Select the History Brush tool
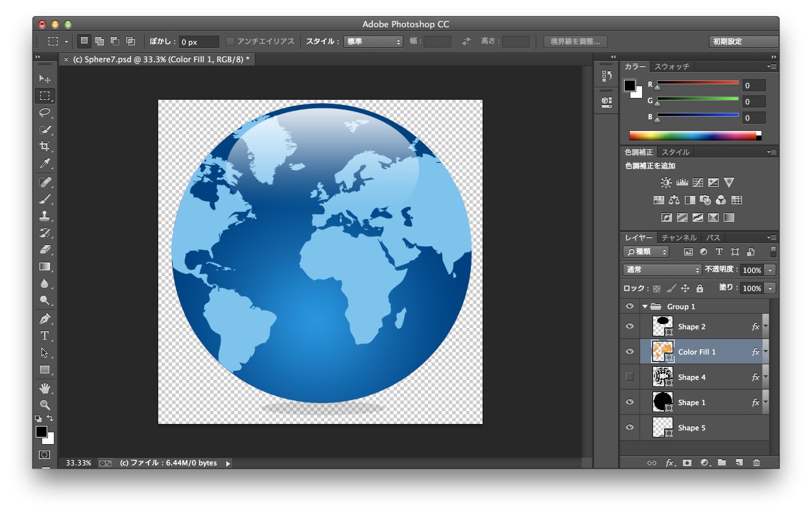The image size is (812, 514). click(x=45, y=233)
